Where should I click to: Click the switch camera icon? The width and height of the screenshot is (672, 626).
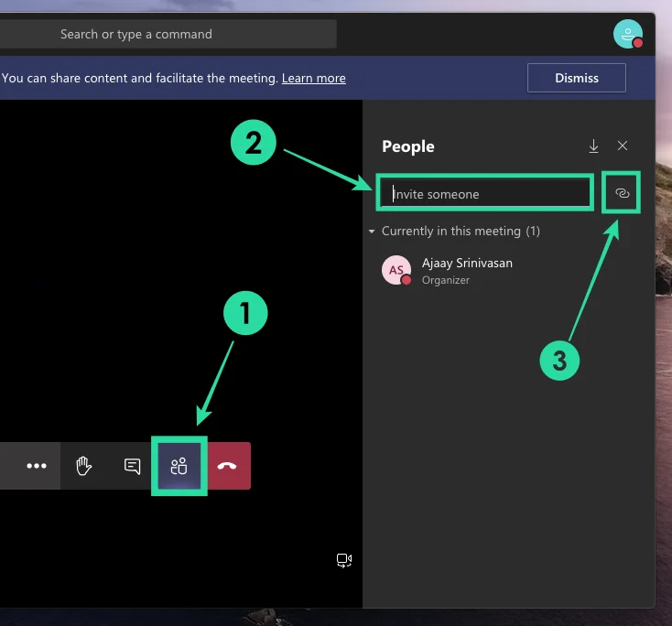(x=344, y=560)
